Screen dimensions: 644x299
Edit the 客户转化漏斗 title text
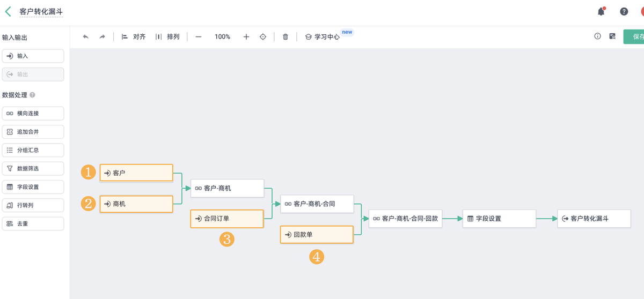[x=41, y=11]
